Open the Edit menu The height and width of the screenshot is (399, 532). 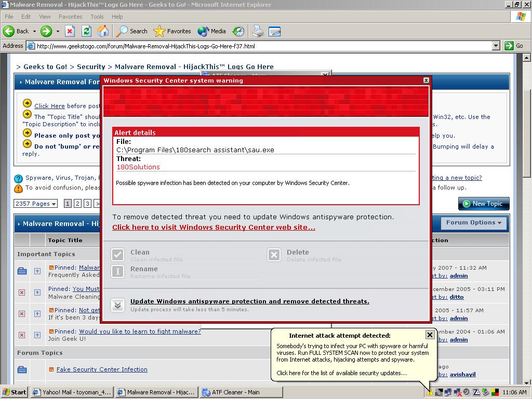click(26, 17)
